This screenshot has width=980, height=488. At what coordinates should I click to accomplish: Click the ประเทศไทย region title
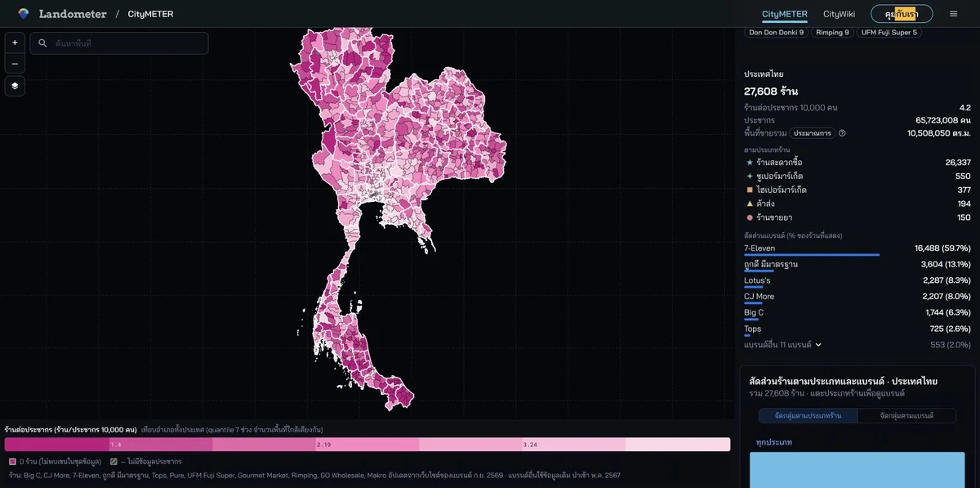point(764,74)
